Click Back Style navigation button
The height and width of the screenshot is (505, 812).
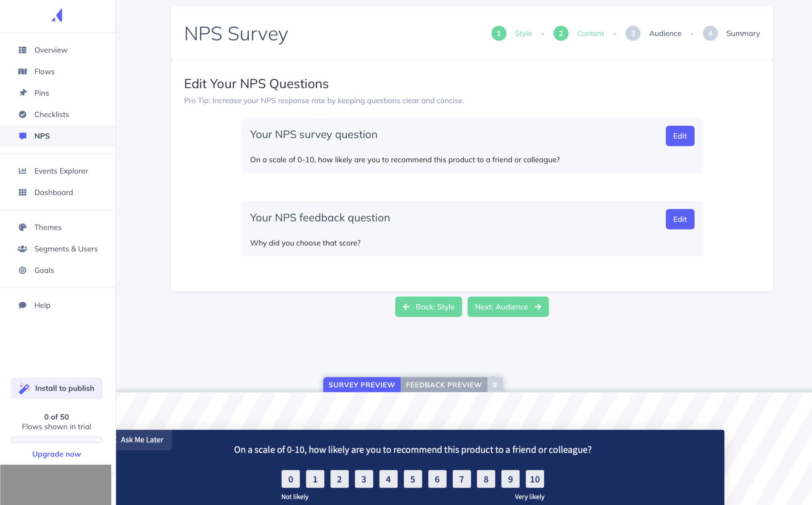(429, 307)
